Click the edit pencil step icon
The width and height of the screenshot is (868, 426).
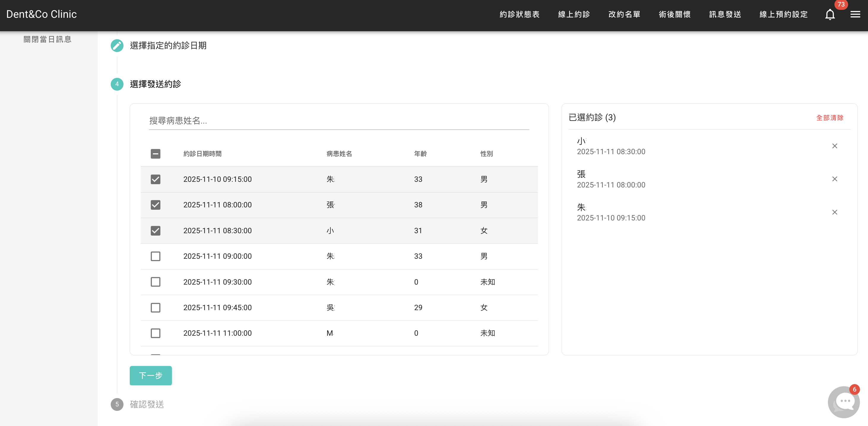click(x=117, y=45)
